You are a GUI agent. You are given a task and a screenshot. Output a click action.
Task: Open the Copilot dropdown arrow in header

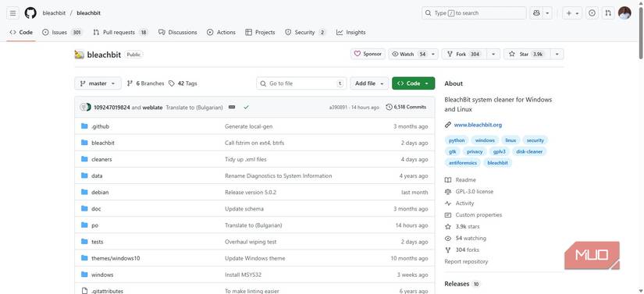547,13
